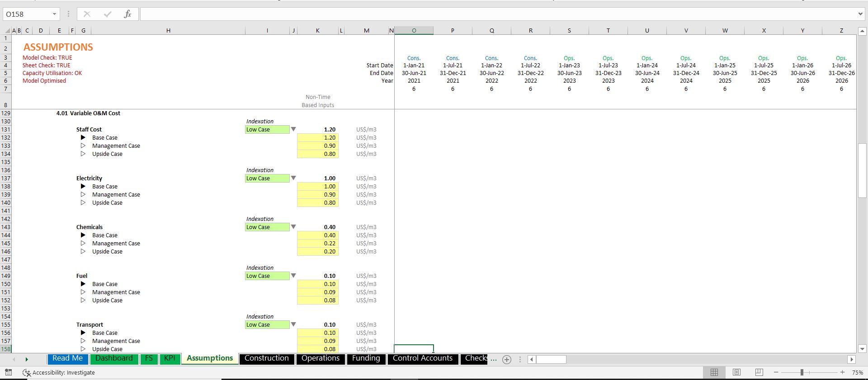Open Electricity indexation dropdown arrow
Viewport: 868px width, 380px height.
tap(293, 178)
